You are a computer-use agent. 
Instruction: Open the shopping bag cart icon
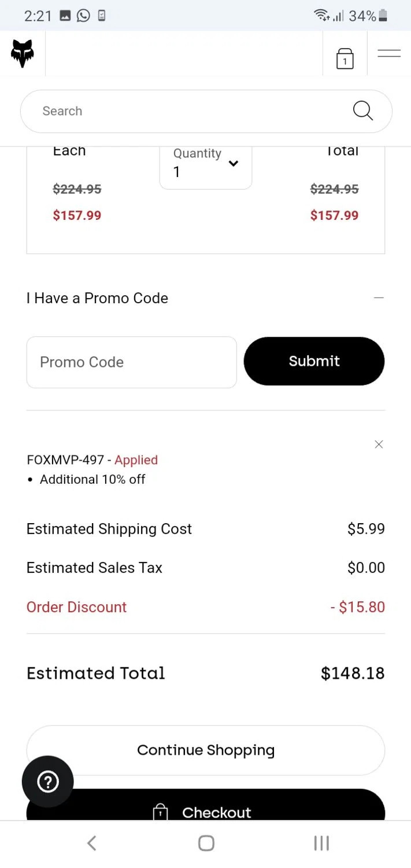(x=345, y=58)
